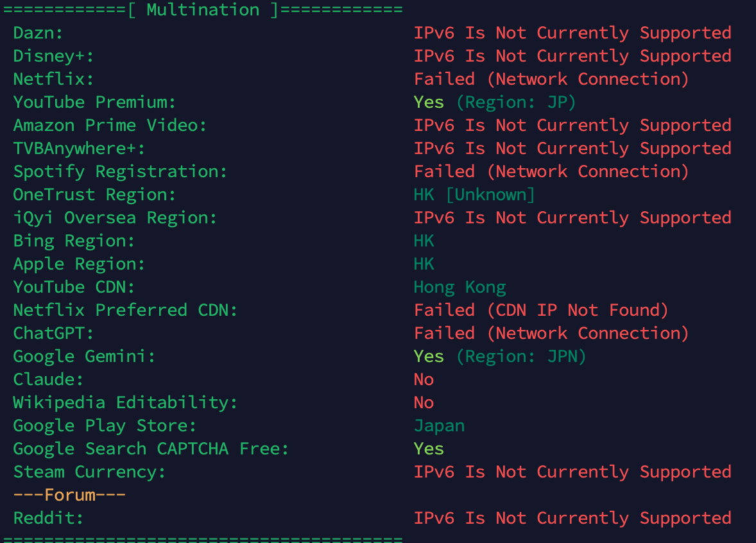
Task: Click the Claude No result
Action: click(424, 379)
